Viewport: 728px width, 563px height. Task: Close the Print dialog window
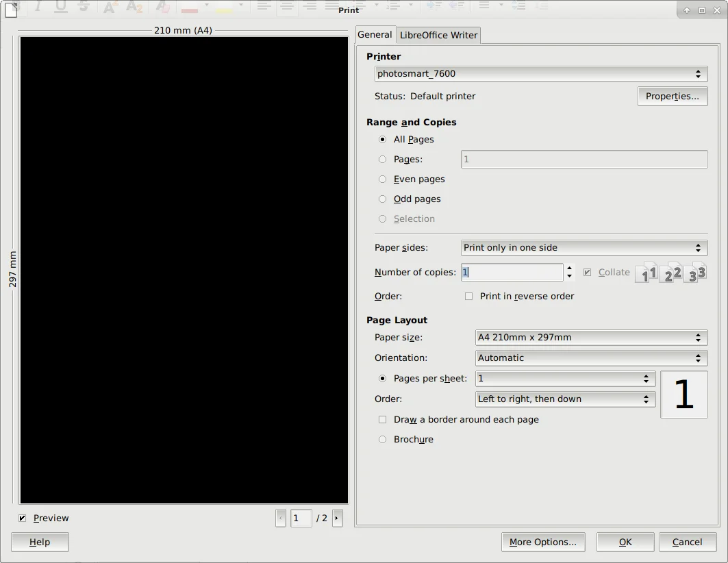pyautogui.click(x=717, y=10)
